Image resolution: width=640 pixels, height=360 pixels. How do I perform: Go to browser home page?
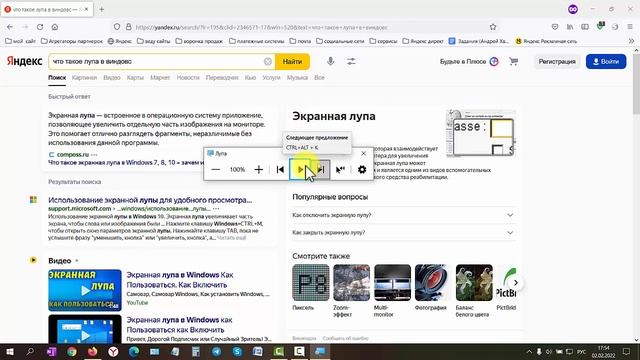coord(55,27)
